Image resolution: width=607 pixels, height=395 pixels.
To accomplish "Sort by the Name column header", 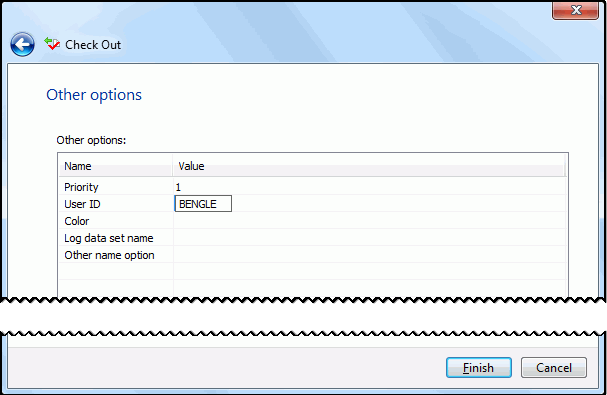I will click(116, 166).
